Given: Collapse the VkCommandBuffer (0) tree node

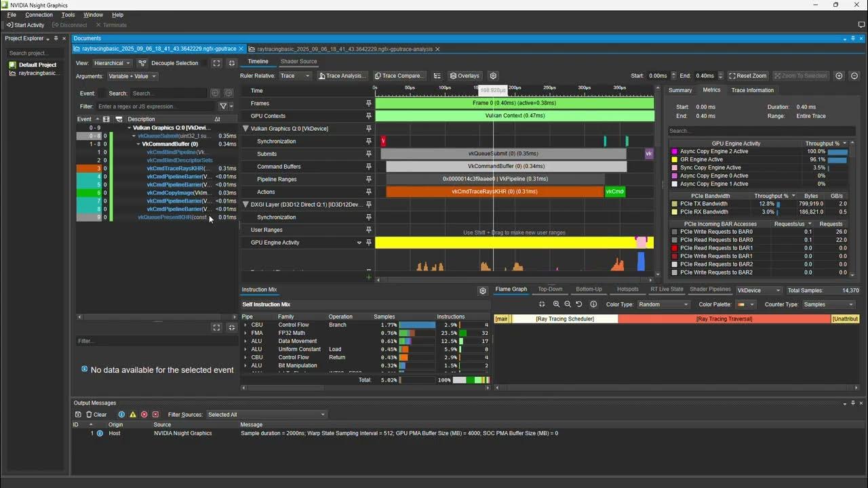Looking at the screenshot, I should coord(138,144).
